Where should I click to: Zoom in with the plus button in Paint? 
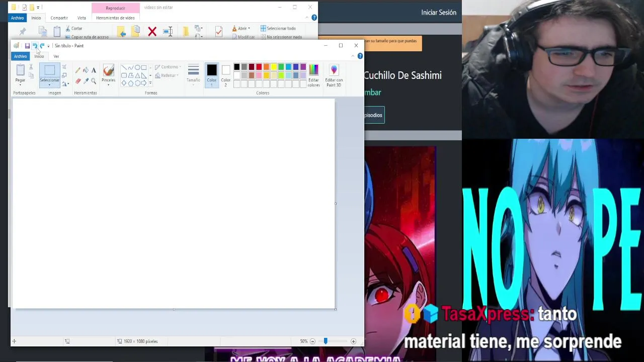coord(353,341)
